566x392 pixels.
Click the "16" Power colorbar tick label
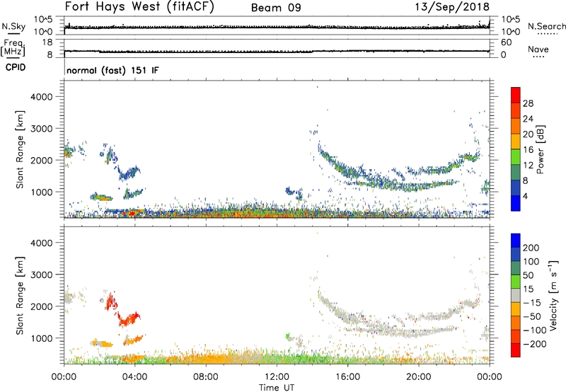click(528, 150)
